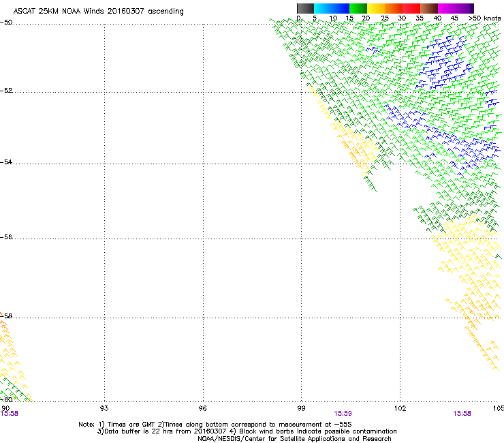Click the cyan-blue 5-15 knots color segment
The image size is (504, 443).
coord(332,8)
